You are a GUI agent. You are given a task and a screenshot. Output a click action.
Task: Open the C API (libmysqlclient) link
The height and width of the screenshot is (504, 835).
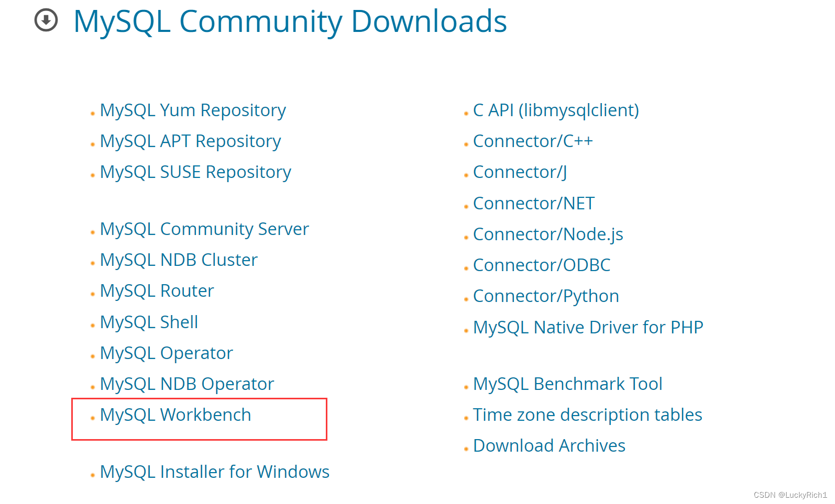(556, 110)
